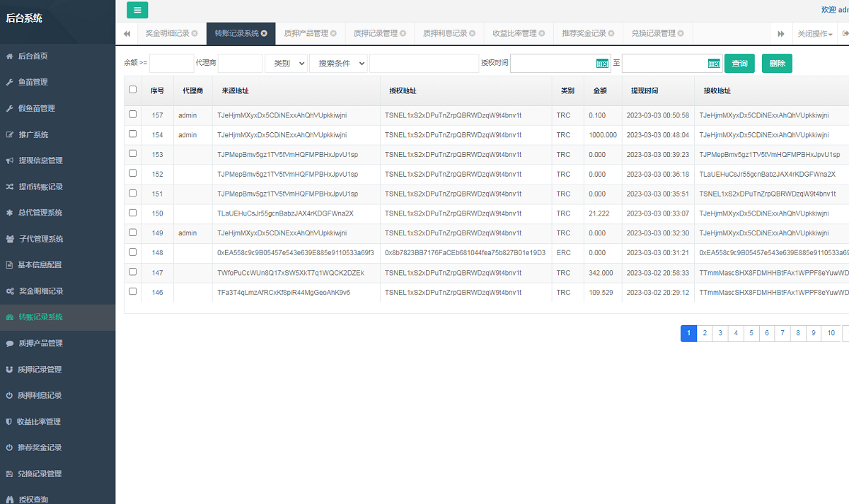Click the 删除 button
Screen dimensions: 849x504
pyautogui.click(x=777, y=64)
